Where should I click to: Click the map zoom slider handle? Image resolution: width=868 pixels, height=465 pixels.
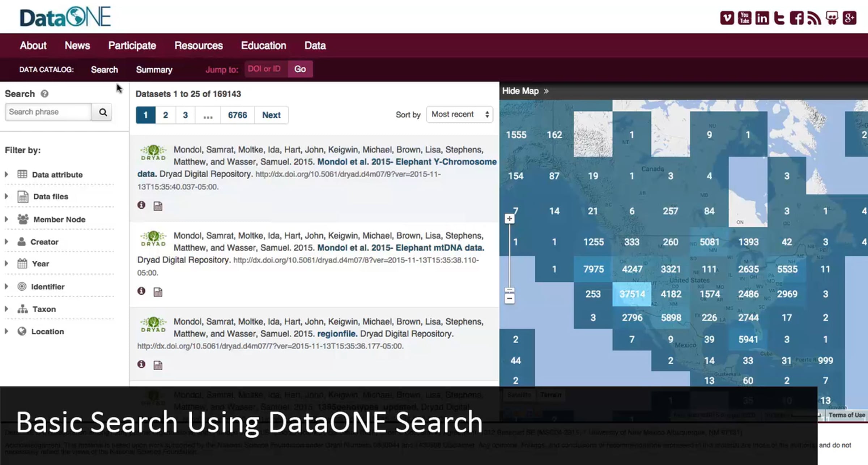[509, 290]
